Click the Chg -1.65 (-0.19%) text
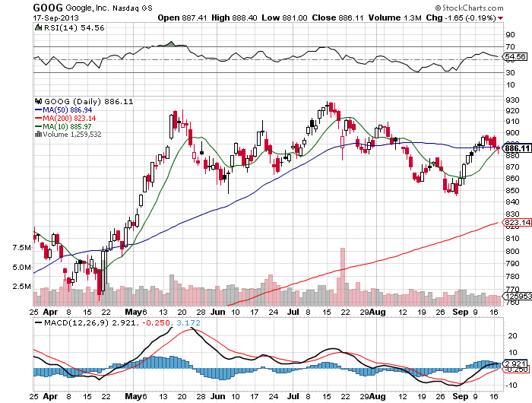 [x=461, y=17]
